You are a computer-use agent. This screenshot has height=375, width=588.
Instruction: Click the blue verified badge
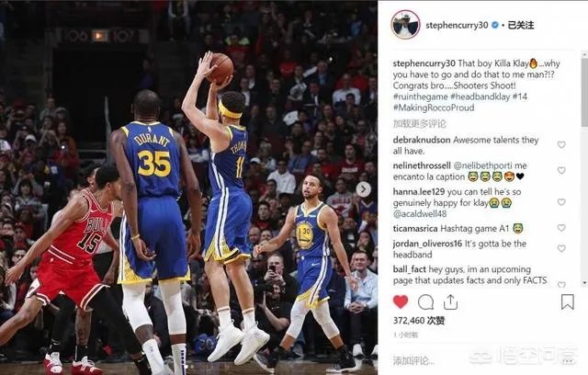click(x=494, y=25)
